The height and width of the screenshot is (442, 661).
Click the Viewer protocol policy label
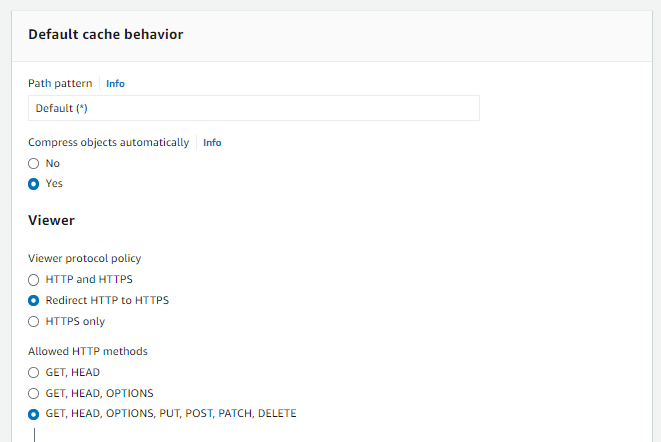click(85, 258)
